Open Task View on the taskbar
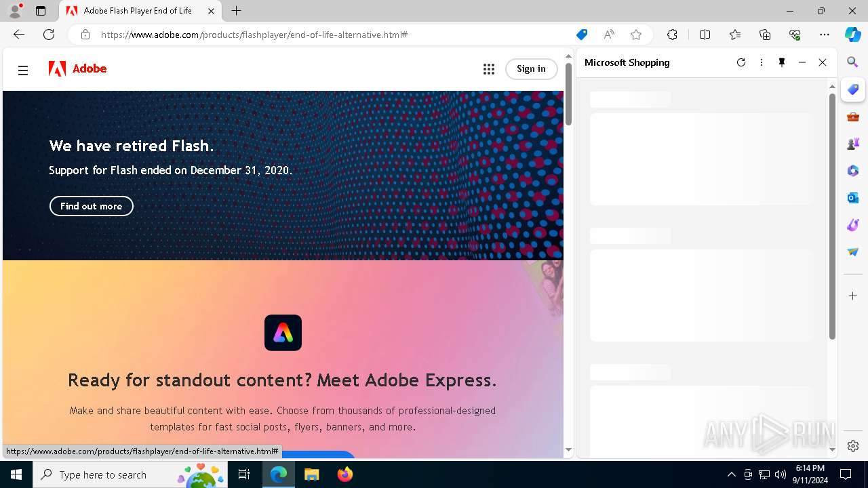The height and width of the screenshot is (488, 868). (x=245, y=474)
